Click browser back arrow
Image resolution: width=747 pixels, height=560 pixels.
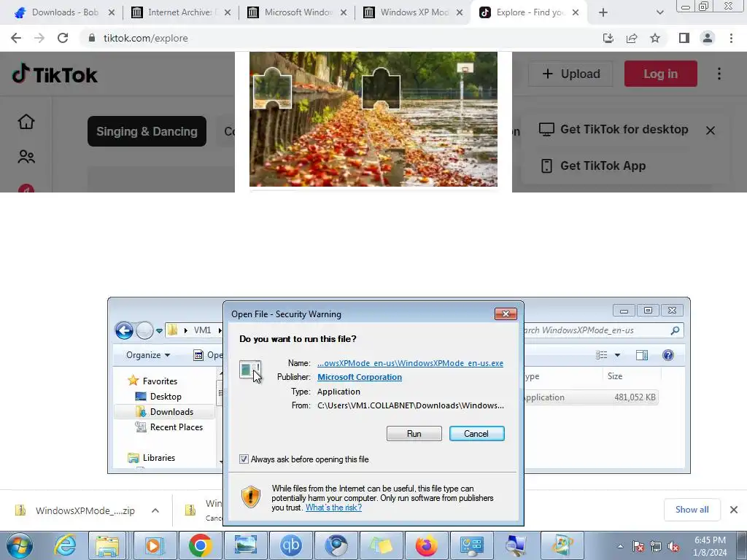point(16,38)
